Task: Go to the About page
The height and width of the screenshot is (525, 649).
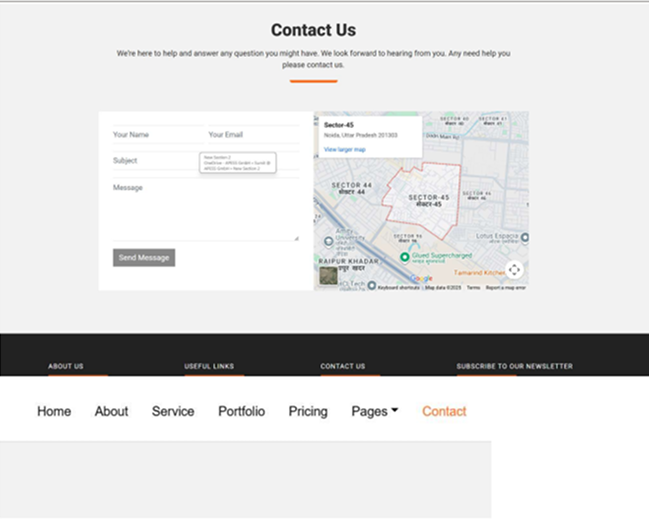Action: pos(111,411)
